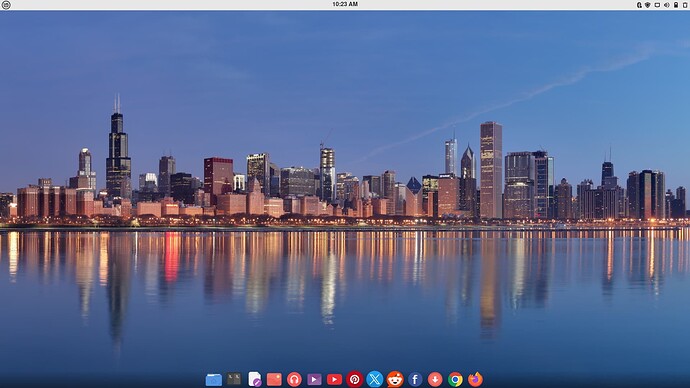
Task: Open the sound volume indicator
Action: [x=667, y=5]
